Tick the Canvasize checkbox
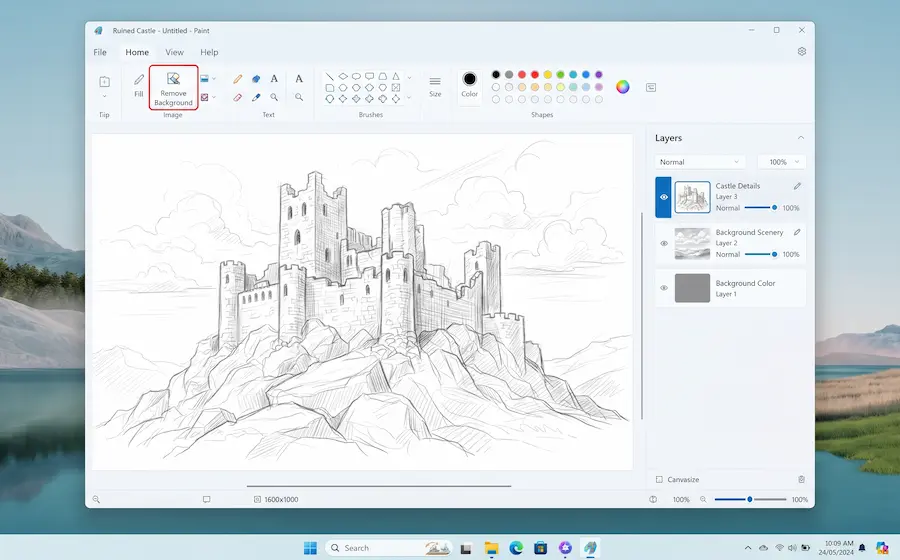 (x=660, y=479)
